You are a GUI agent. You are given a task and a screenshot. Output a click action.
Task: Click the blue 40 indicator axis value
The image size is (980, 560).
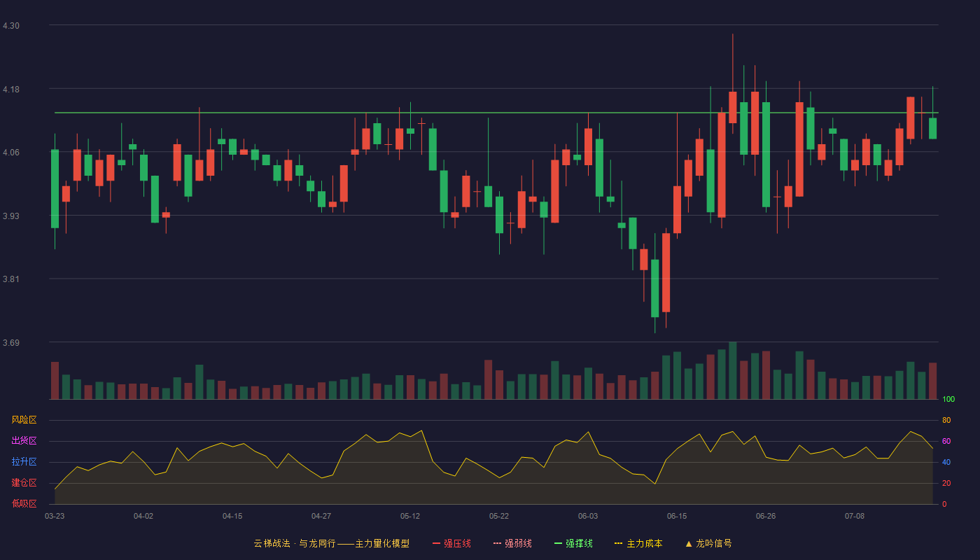[x=946, y=462]
